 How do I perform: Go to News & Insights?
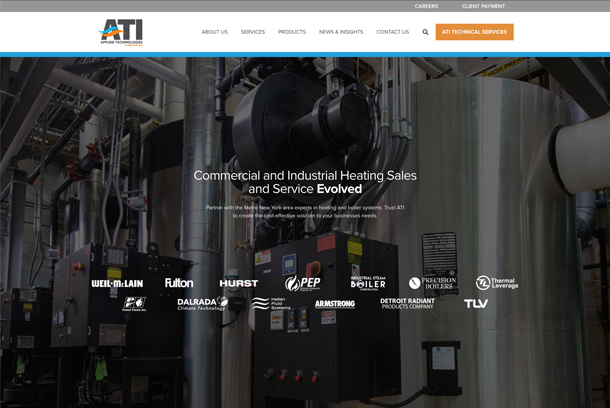pos(341,32)
